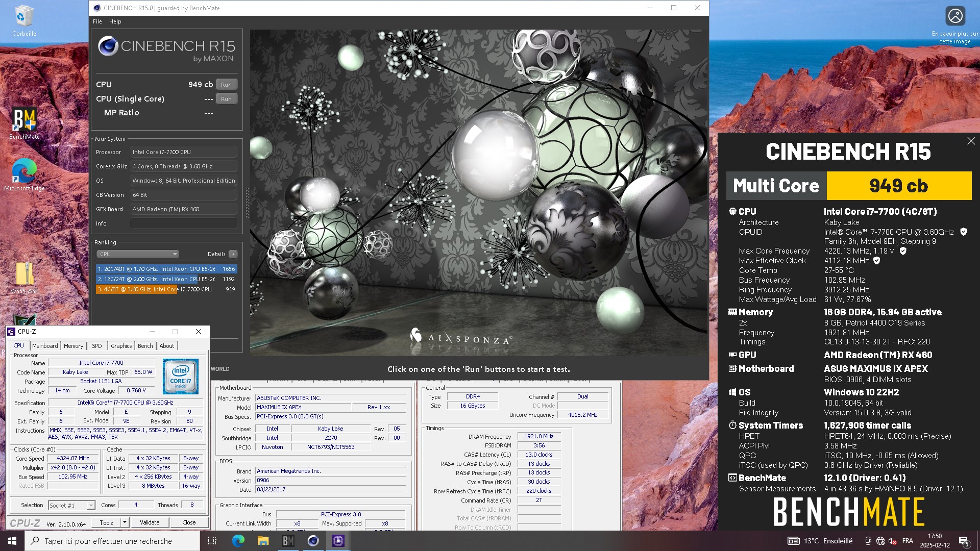Image resolution: width=980 pixels, height=551 pixels.
Task: Open the File menu in Cinebench
Action: (97, 21)
